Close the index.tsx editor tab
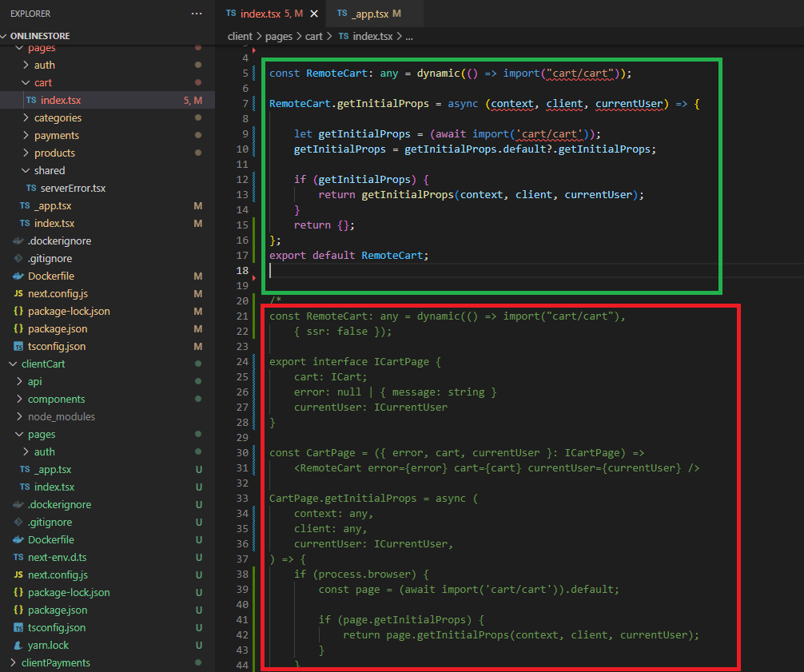Image resolution: width=804 pixels, height=672 pixels. pos(314,14)
